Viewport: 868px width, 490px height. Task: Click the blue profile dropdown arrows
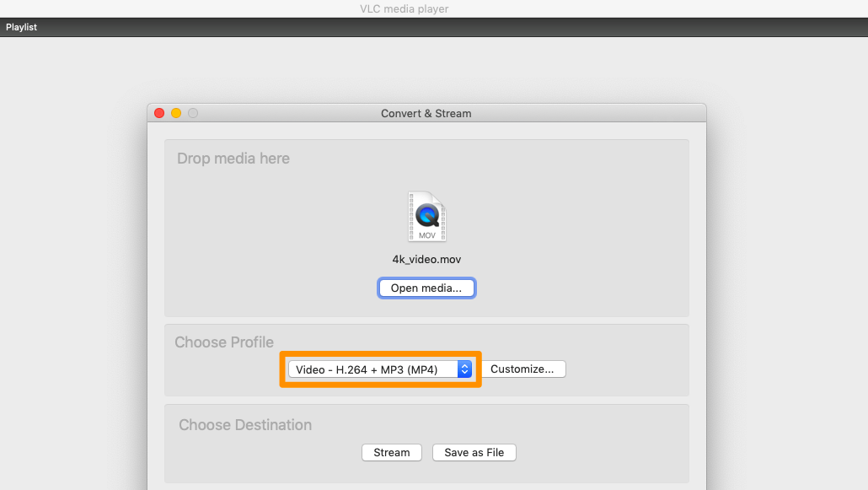coord(464,369)
